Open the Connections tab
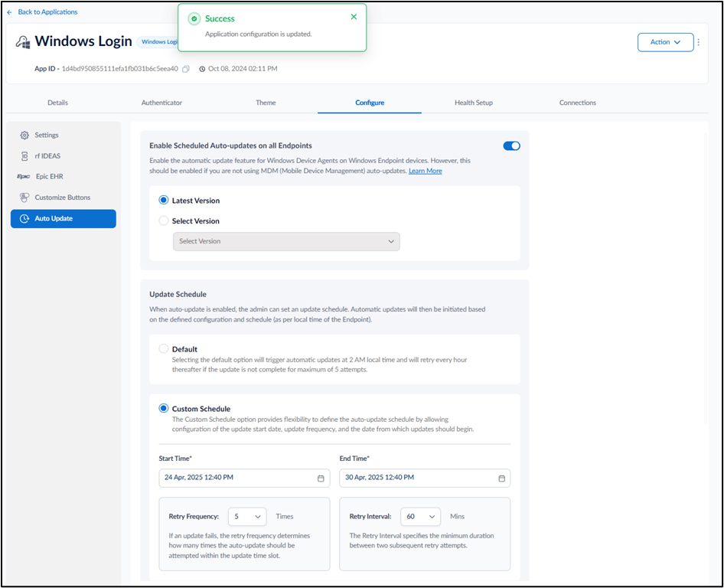 click(578, 103)
